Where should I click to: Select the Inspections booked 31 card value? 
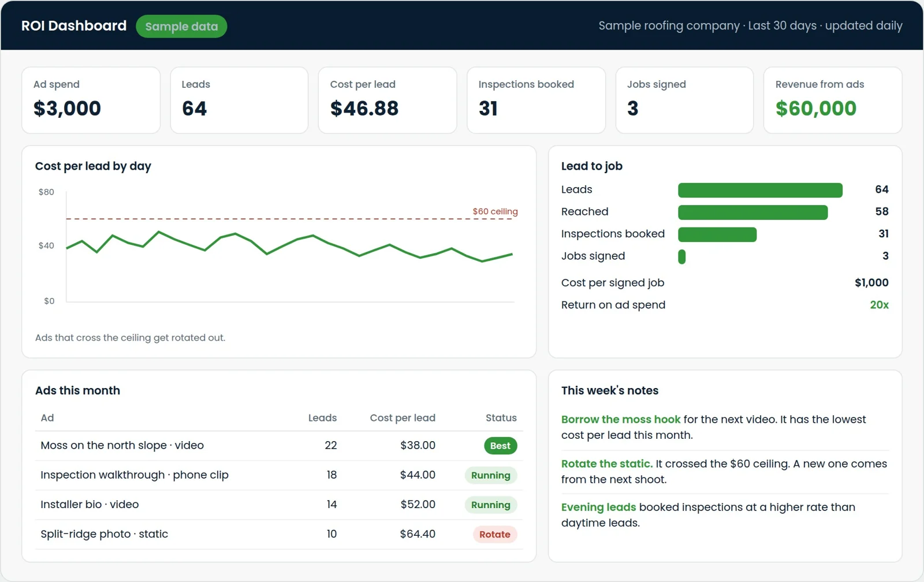(488, 109)
